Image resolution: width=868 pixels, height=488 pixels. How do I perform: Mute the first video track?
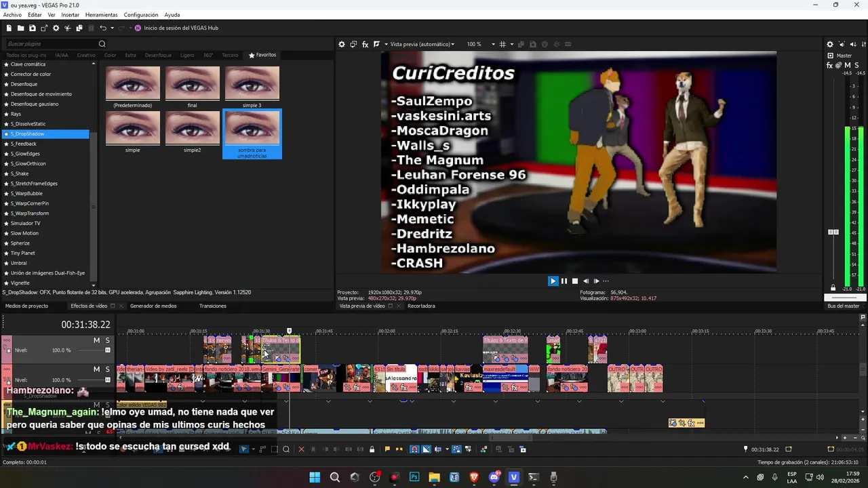(x=96, y=340)
